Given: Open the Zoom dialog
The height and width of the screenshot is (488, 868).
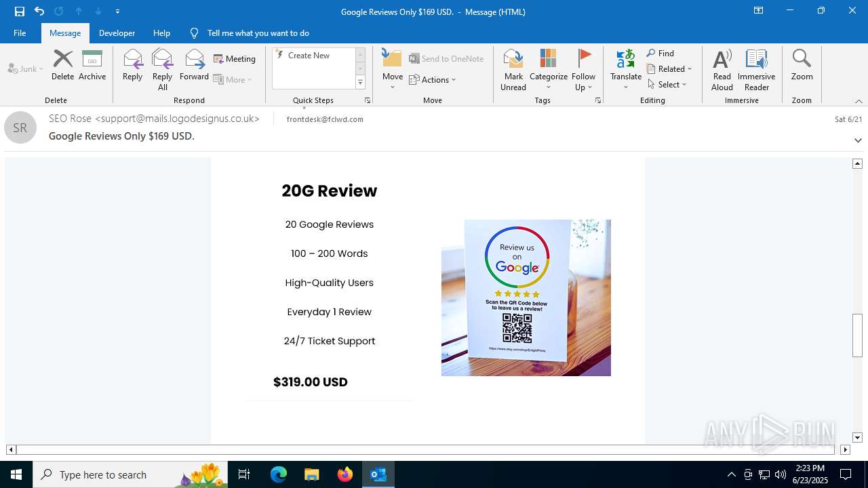Looking at the screenshot, I should (802, 66).
